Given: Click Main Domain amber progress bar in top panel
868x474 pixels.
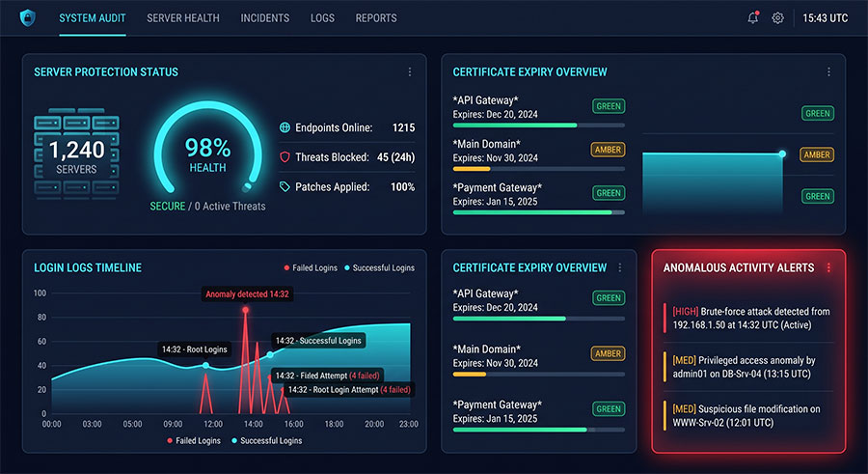Looking at the screenshot, I should (538, 169).
